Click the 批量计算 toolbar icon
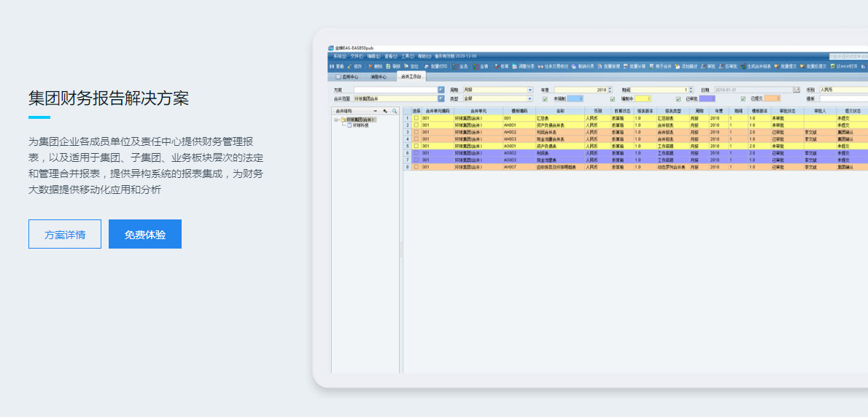868x417 pixels. click(x=626, y=66)
